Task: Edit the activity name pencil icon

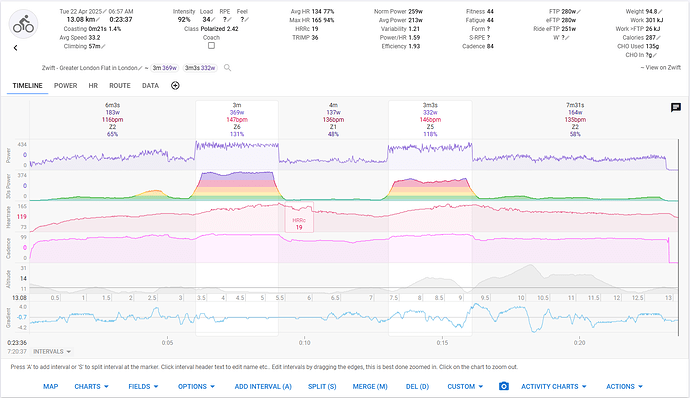Action: 140,68
